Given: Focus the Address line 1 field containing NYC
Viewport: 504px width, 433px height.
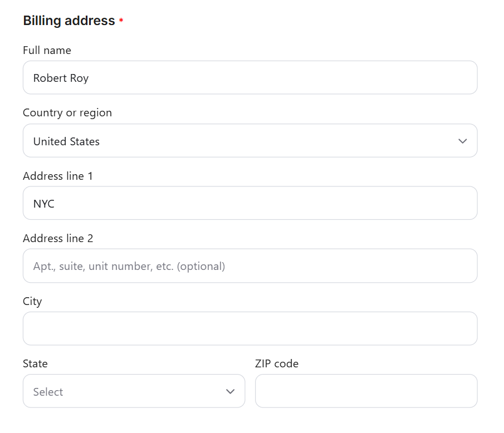Looking at the screenshot, I should 249,204.
